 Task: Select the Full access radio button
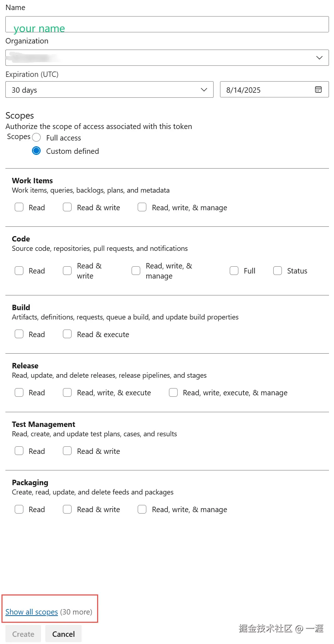(37, 137)
